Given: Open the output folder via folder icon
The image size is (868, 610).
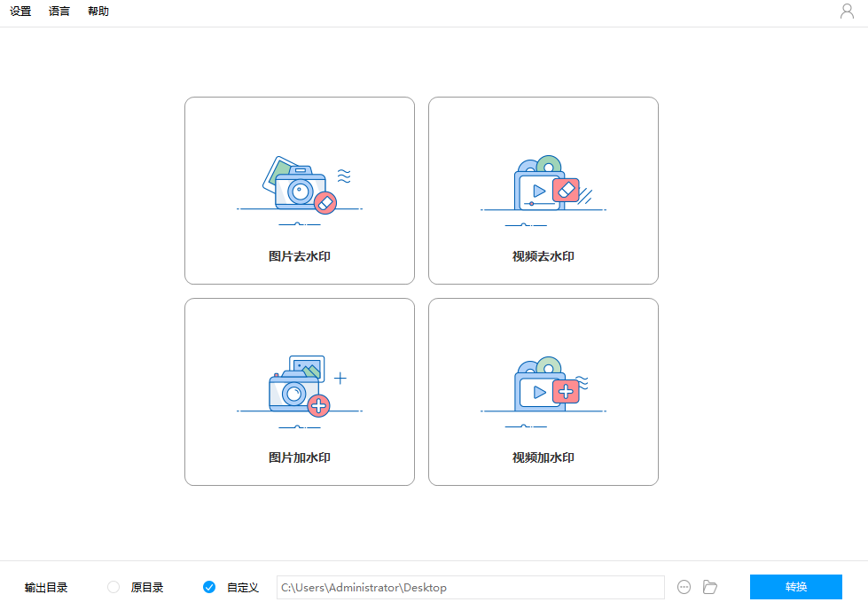Looking at the screenshot, I should pyautogui.click(x=709, y=587).
